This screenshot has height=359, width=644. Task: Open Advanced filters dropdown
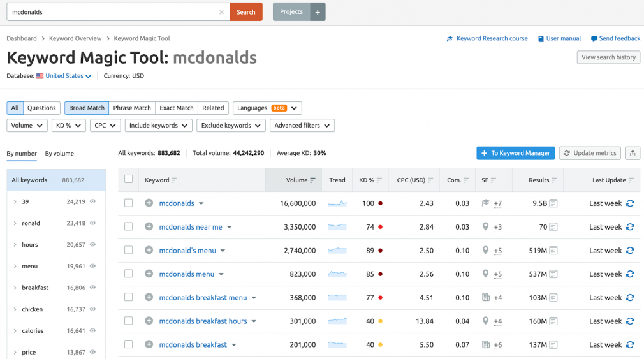tap(302, 125)
